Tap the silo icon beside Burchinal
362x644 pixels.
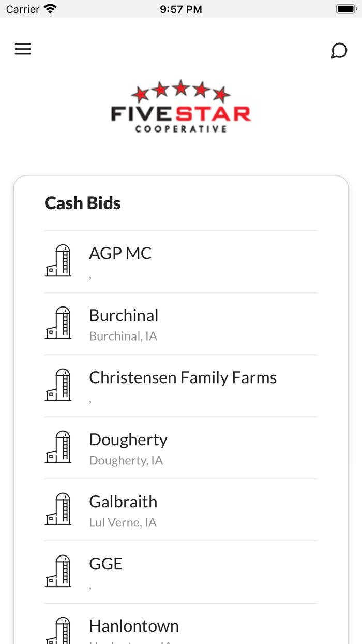point(58,323)
